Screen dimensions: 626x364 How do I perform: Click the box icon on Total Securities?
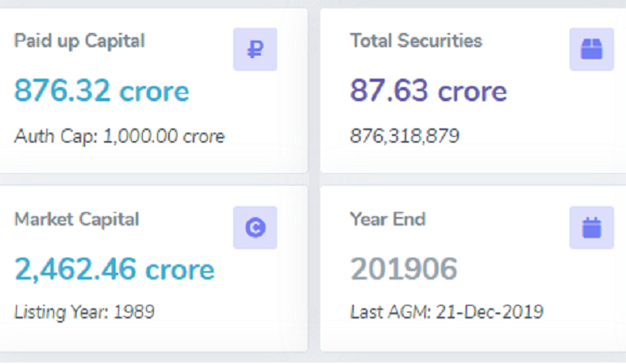point(591,49)
